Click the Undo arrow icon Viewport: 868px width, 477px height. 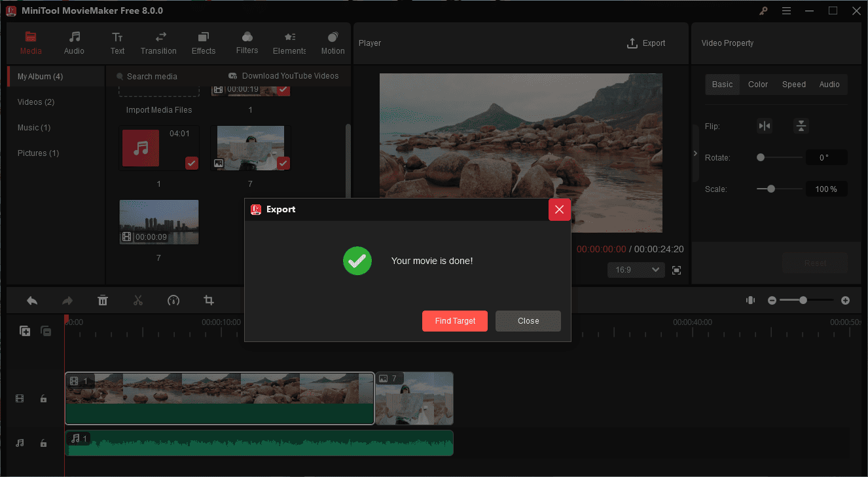coord(32,301)
